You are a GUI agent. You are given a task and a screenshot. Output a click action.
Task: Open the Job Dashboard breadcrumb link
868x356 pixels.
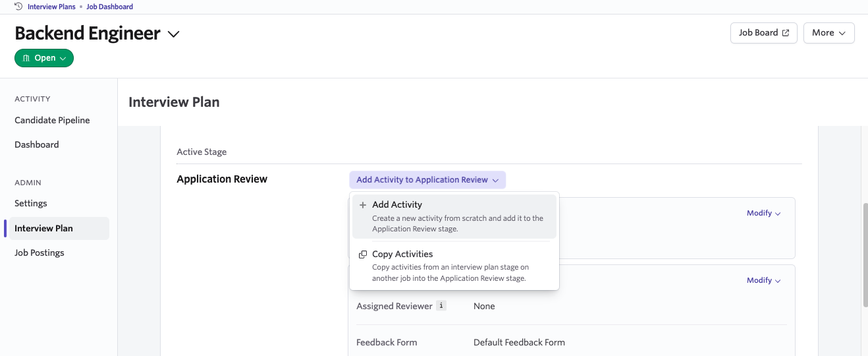coord(110,7)
